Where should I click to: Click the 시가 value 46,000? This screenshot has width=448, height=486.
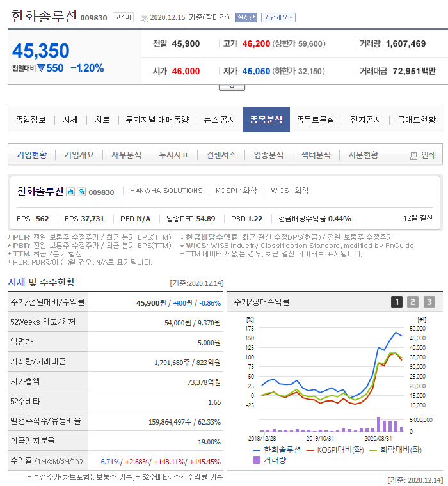tap(186, 71)
